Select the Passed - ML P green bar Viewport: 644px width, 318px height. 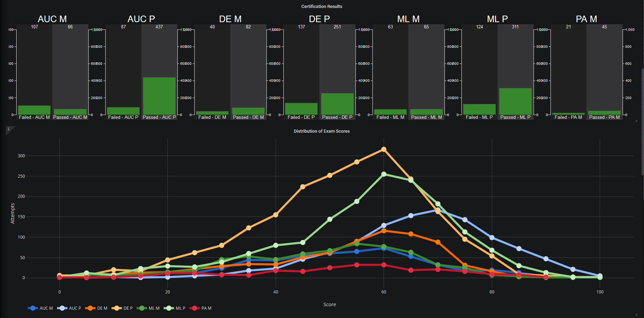(x=515, y=101)
